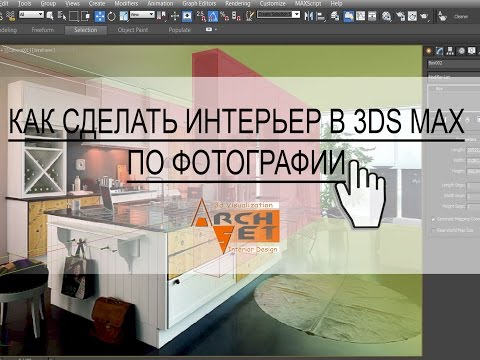Toggle the Keyboard Shortcut Override icon

187,16
